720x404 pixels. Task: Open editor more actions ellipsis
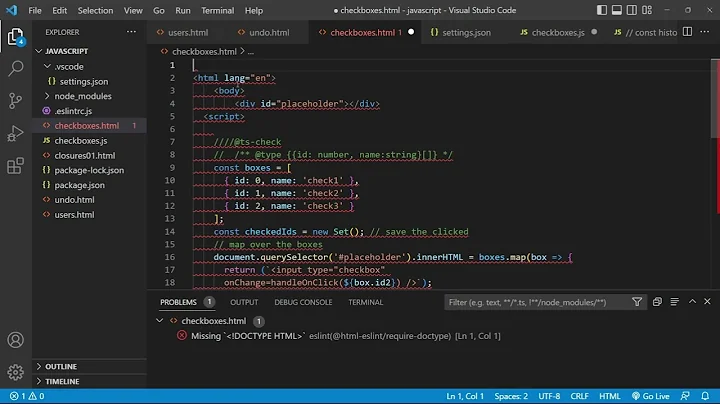705,32
